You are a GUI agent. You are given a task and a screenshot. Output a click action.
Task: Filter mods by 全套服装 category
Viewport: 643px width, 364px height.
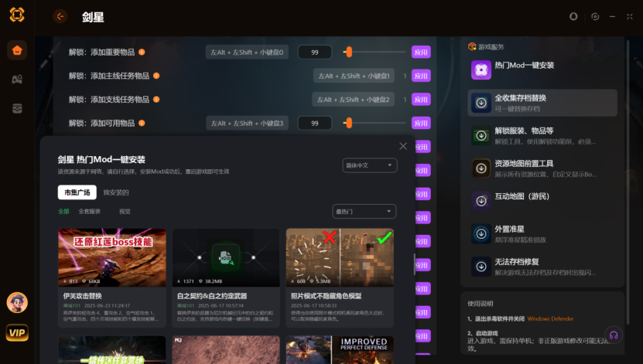click(x=89, y=211)
